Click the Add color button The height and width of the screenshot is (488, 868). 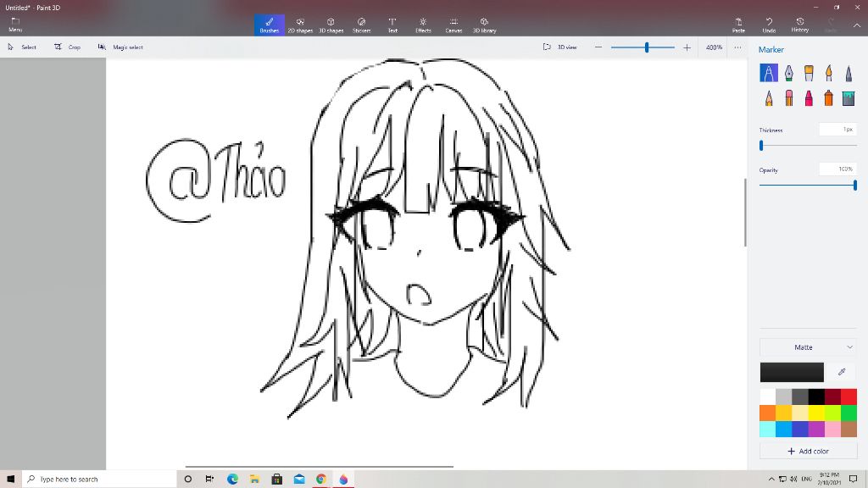pyautogui.click(x=808, y=452)
